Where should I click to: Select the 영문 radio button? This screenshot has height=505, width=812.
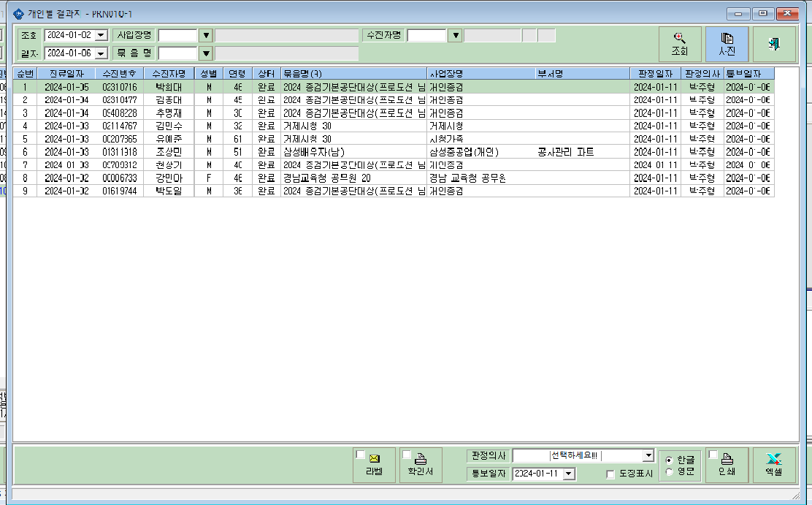669,472
